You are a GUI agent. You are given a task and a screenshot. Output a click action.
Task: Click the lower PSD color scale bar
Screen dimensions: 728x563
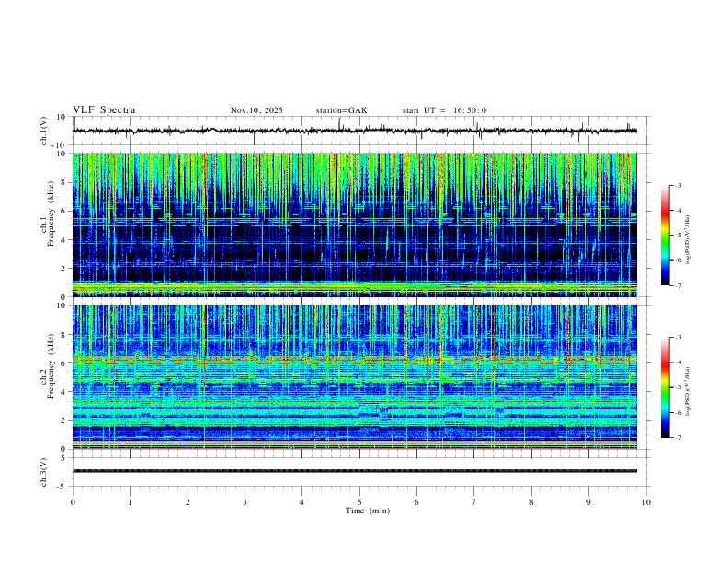coord(665,387)
